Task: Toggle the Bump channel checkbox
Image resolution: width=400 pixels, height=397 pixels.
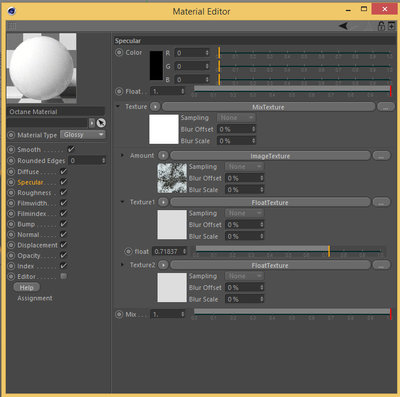Action: (63, 224)
